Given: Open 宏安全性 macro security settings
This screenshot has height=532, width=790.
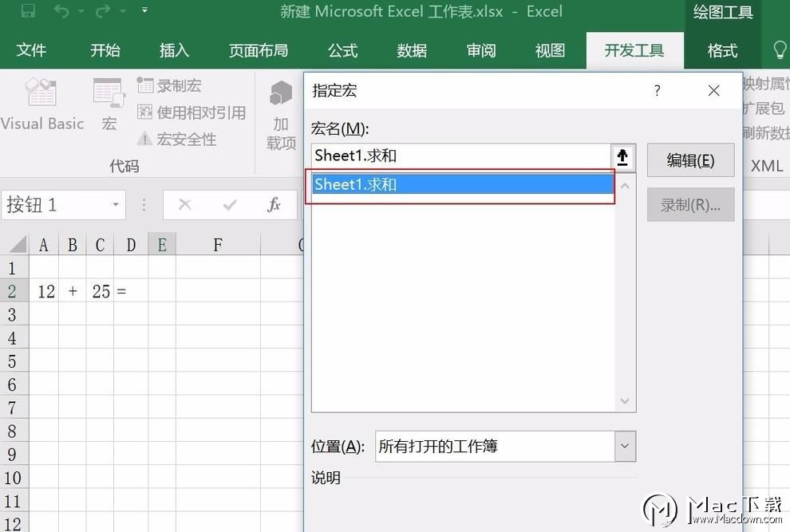Looking at the screenshot, I should click(x=177, y=139).
